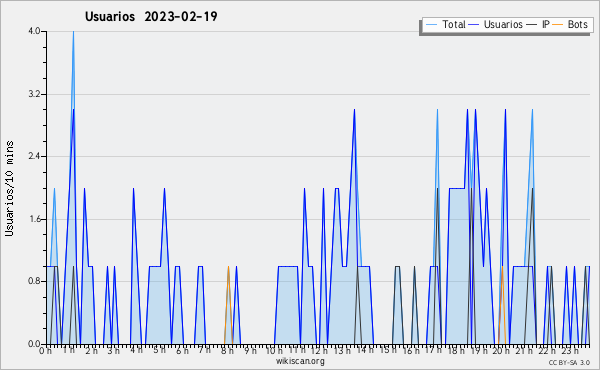Click the orange Bots legend line
This screenshot has height=370, width=600.
point(558,25)
